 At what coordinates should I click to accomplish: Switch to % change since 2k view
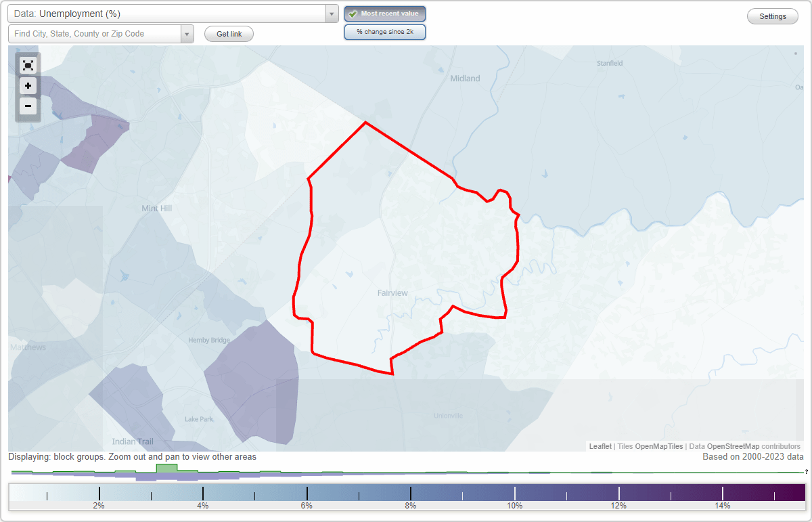tap(385, 31)
